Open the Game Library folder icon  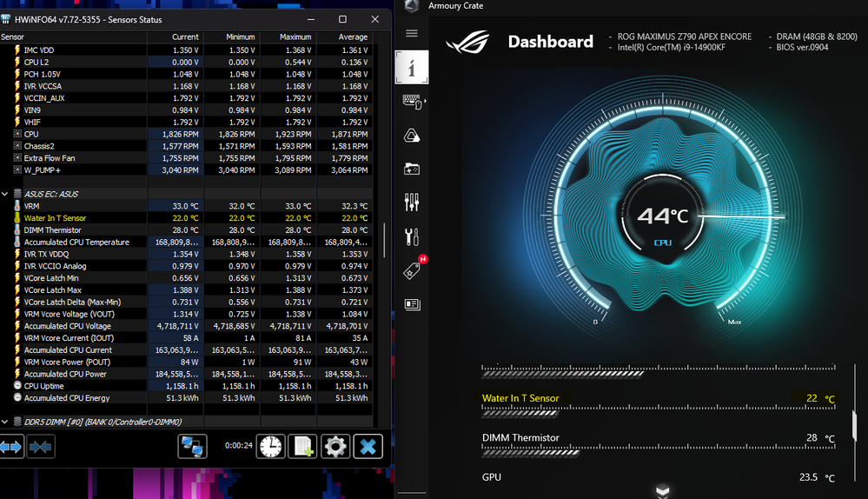point(411,169)
